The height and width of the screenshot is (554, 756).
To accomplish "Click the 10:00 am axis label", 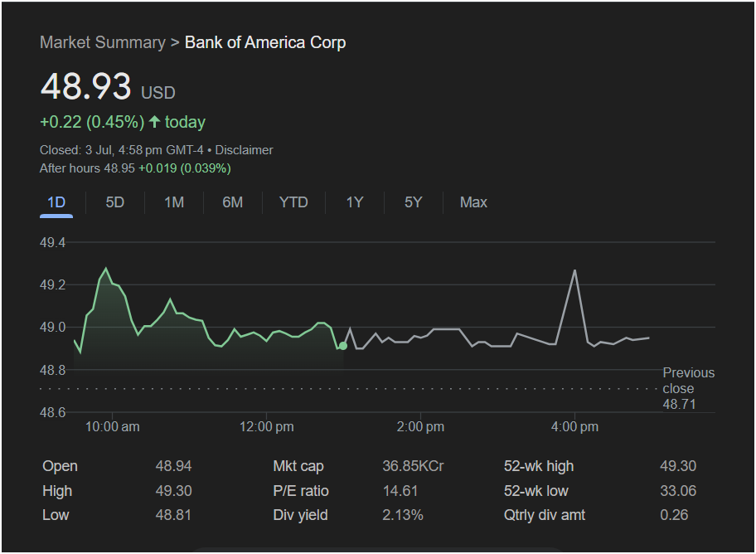I will (113, 426).
